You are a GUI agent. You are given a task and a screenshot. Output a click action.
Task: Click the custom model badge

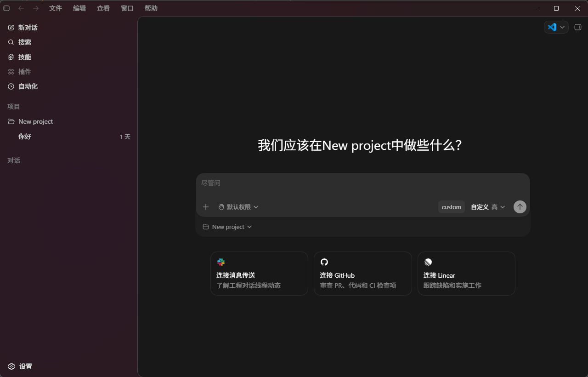(452, 207)
